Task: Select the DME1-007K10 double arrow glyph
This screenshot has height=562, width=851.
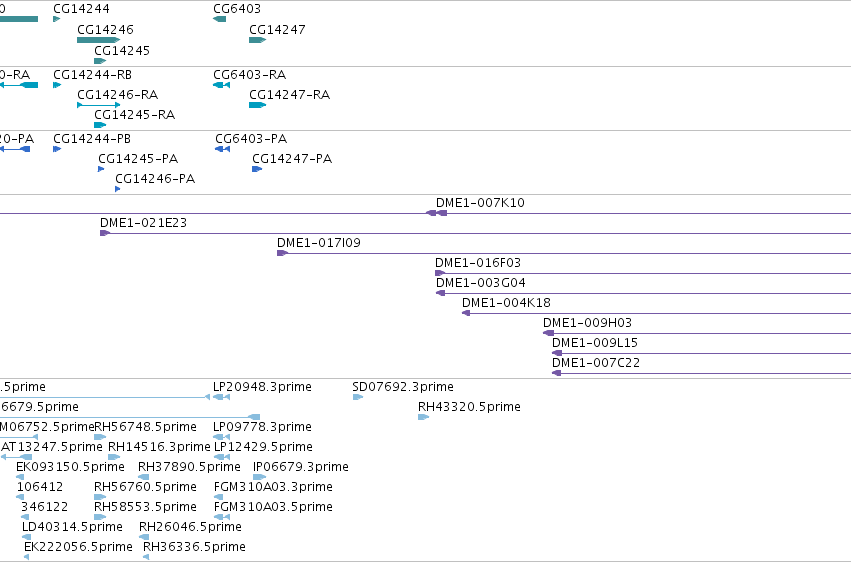Action: (436, 213)
